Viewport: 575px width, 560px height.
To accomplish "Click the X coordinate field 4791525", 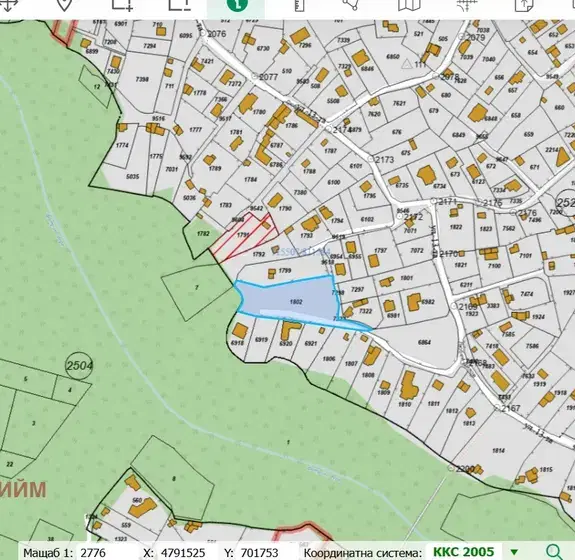I will [183, 552].
